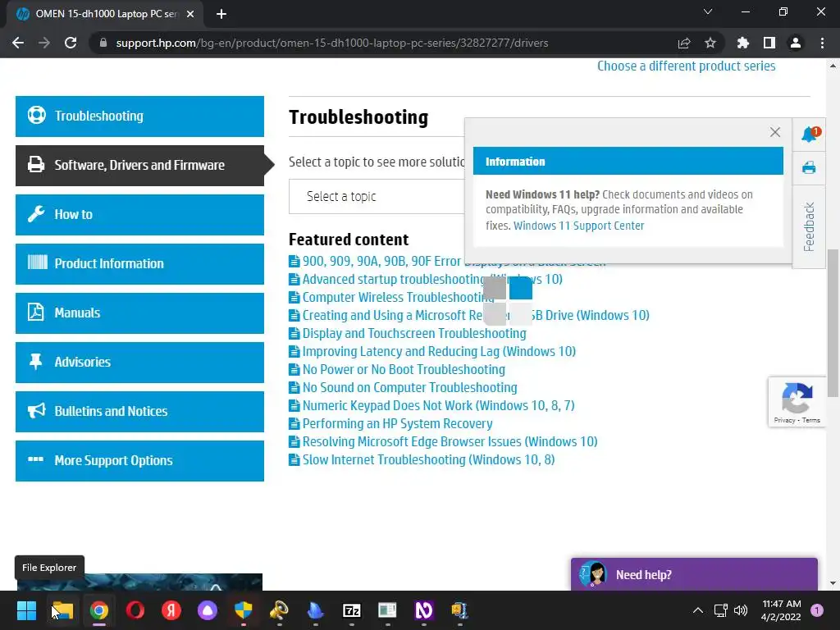The height and width of the screenshot is (630, 840).
Task: Select the OMEN 15-dh1000 Laptop PC tab
Action: (105, 14)
